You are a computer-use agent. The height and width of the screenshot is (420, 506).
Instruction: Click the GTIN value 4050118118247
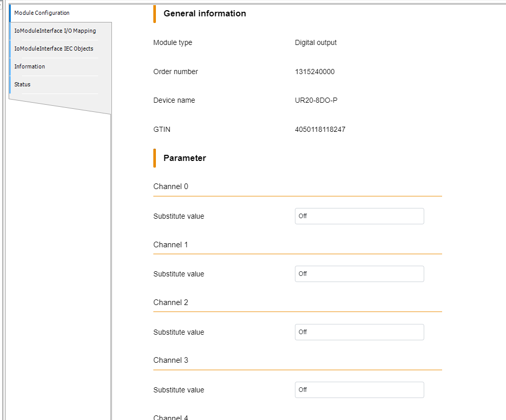pos(320,129)
